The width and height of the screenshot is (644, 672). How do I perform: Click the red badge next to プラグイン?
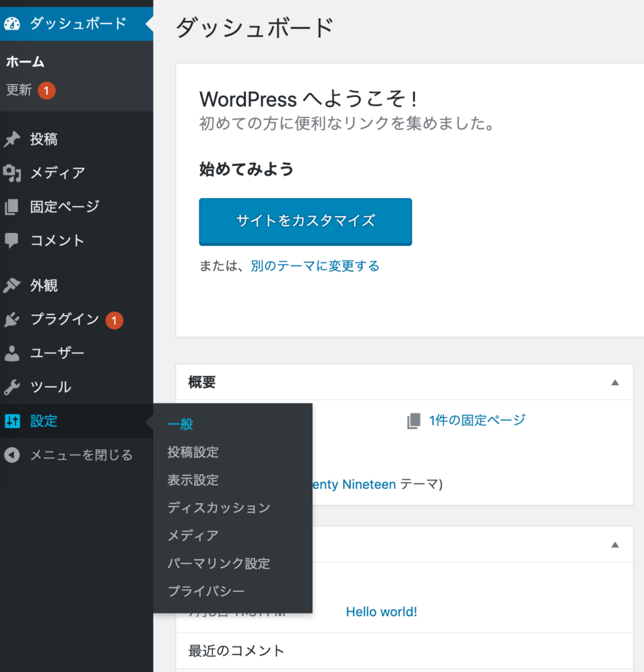(x=114, y=320)
